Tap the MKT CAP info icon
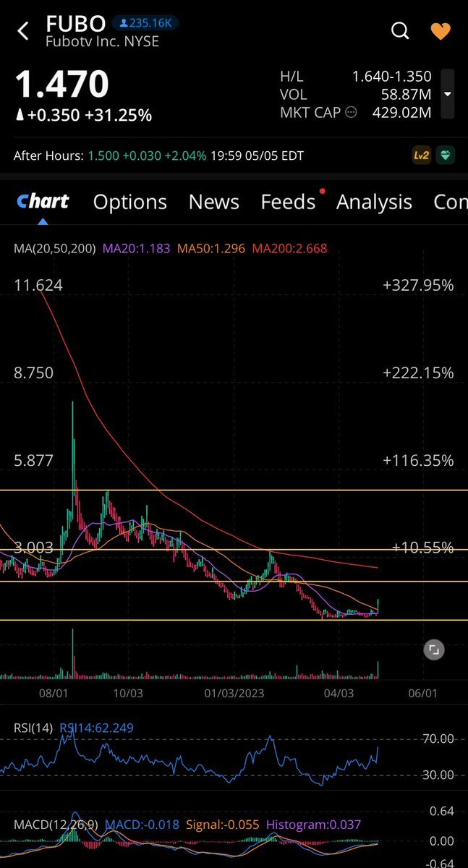This screenshot has height=868, width=468. [352, 113]
